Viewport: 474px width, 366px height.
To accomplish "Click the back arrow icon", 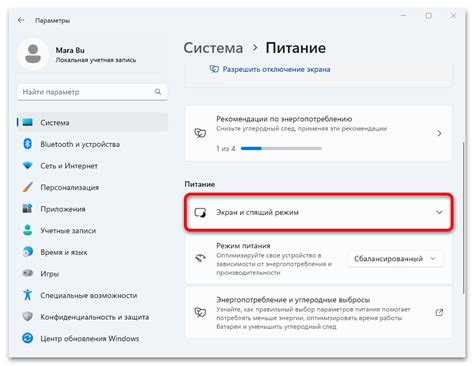I will tap(21, 20).
